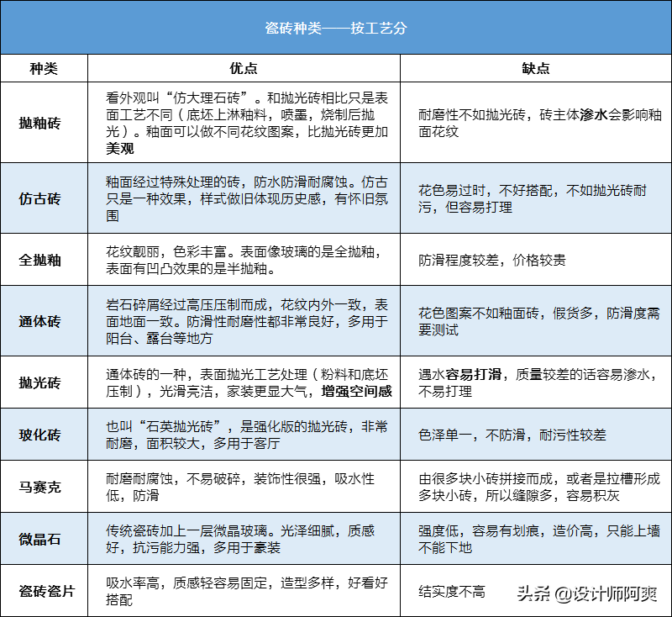Click the table title 瓷砖种类——按工艺分

[x=335, y=28]
